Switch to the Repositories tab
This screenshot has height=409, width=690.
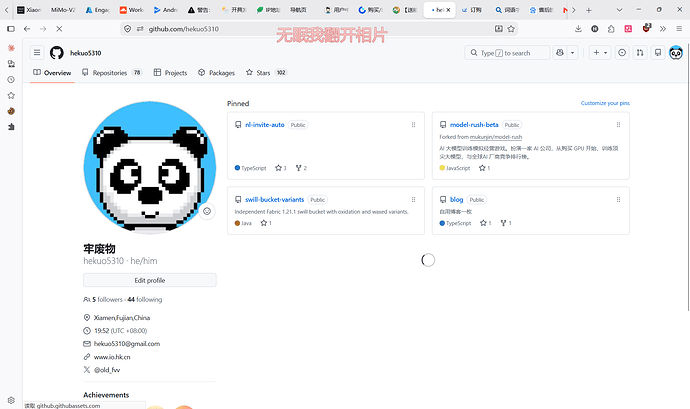click(x=112, y=73)
